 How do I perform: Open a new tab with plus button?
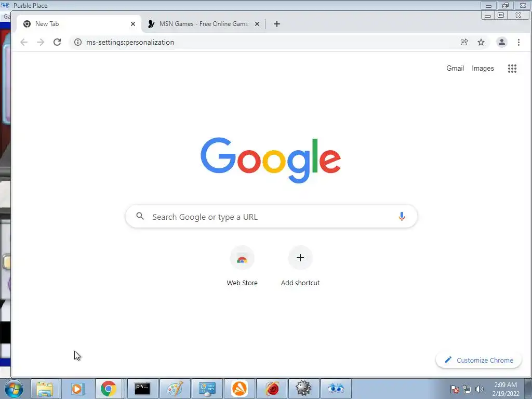[x=277, y=24]
